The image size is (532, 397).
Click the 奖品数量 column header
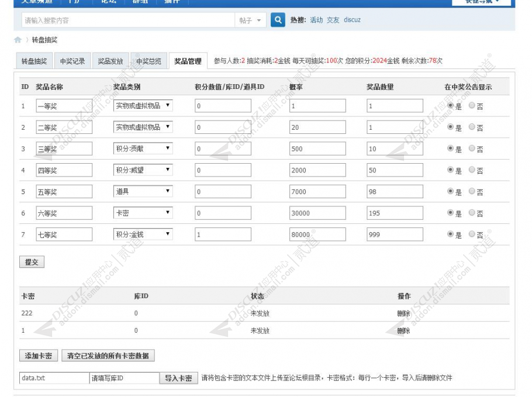click(380, 87)
